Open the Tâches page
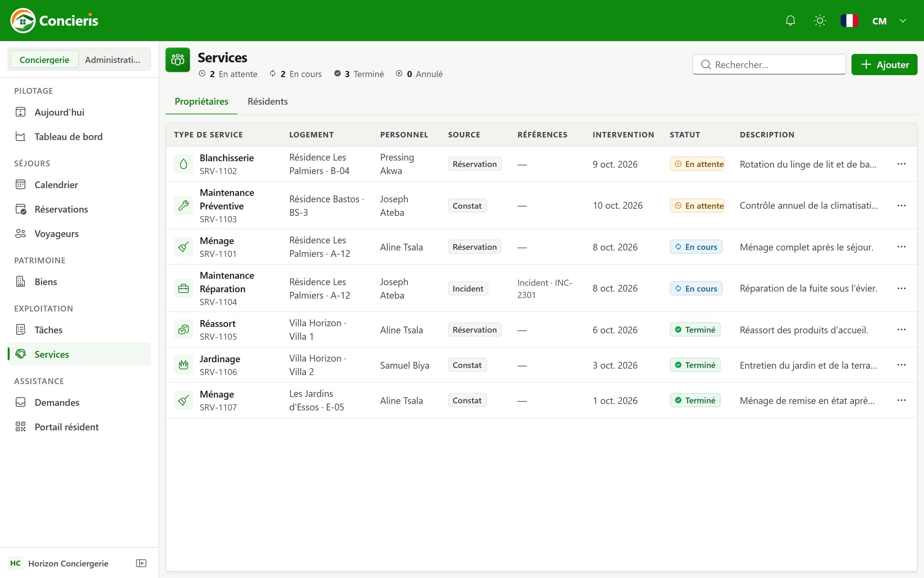 coord(79,330)
